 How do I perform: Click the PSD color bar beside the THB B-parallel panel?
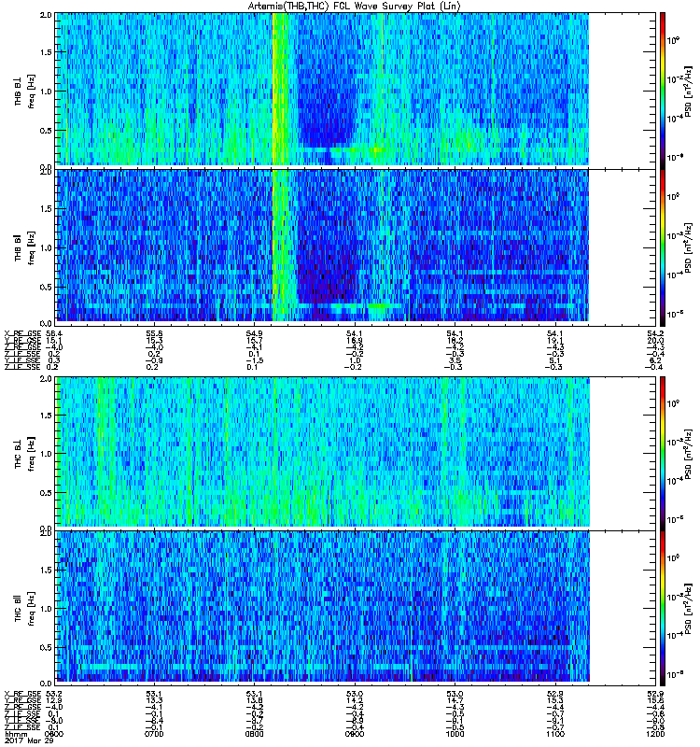663,247
